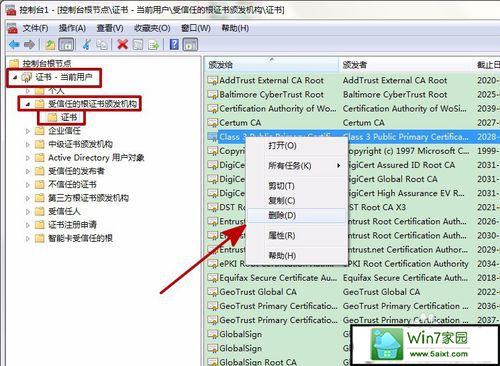Select the 第三方根证书颁发机构 tree item
The image size is (500, 366).
(x=88, y=198)
